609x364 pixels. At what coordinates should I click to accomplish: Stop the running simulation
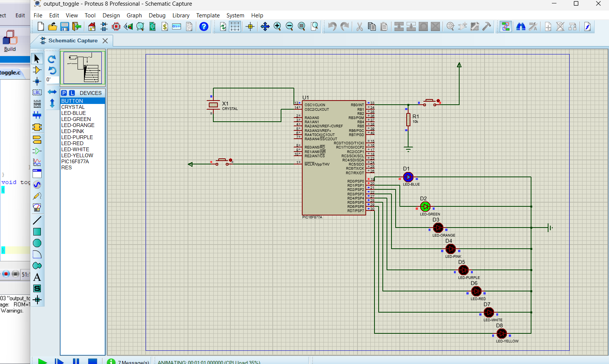[x=92, y=362]
